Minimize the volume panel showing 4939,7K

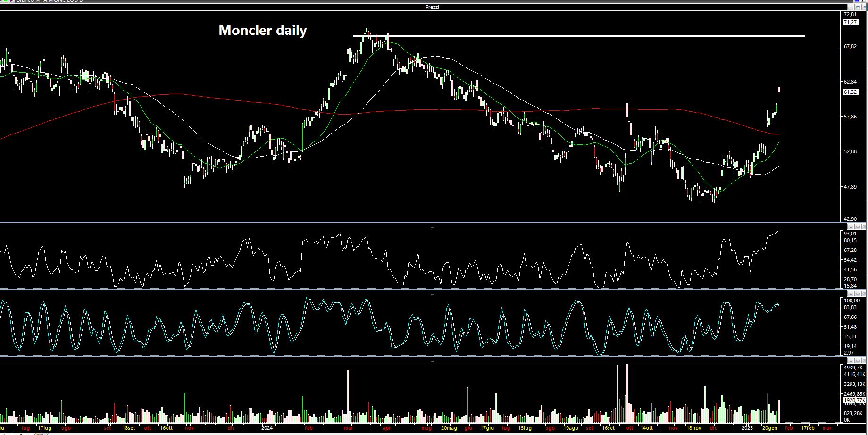851,360
